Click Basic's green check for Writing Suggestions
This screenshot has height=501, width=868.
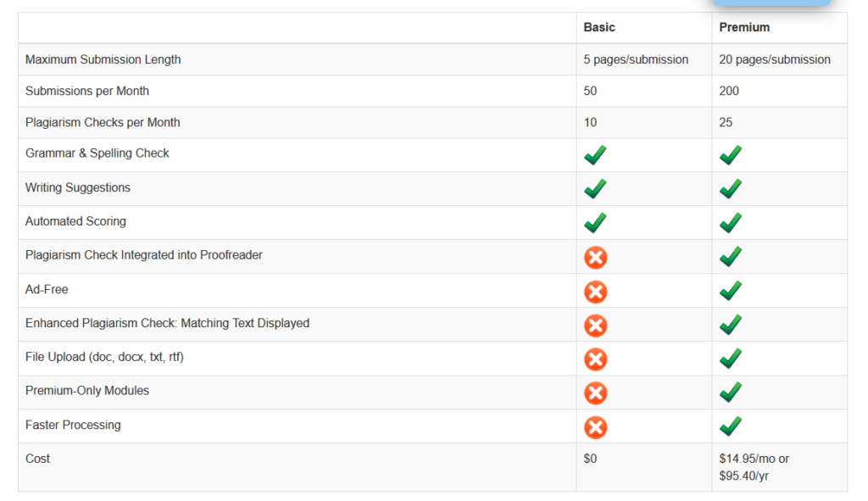(x=595, y=189)
